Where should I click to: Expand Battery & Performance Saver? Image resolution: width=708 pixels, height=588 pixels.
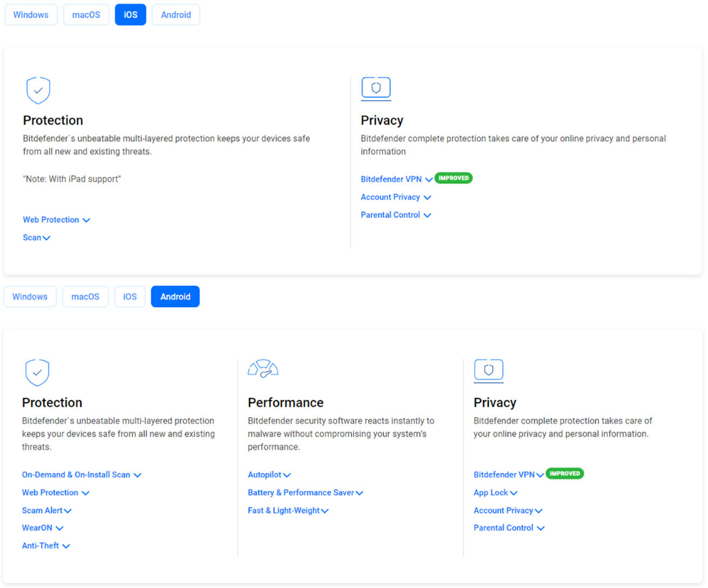305,493
